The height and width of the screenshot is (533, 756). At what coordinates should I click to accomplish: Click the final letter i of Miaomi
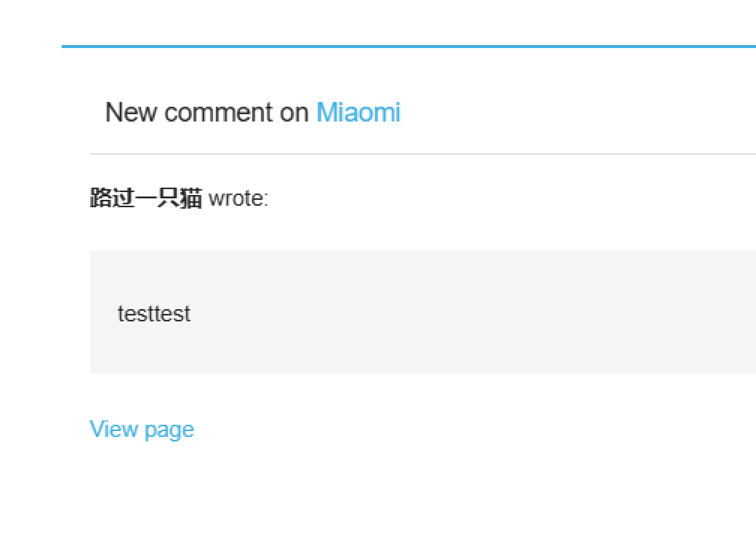coord(397,112)
